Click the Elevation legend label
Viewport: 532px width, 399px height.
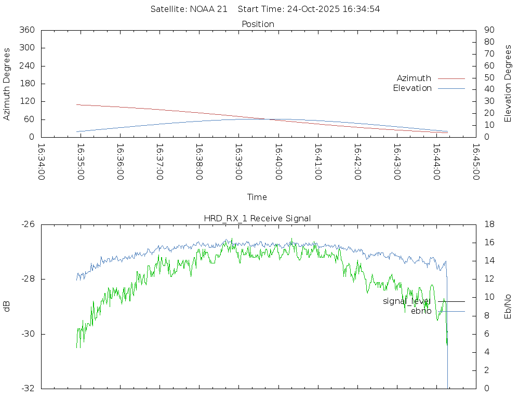(x=412, y=88)
